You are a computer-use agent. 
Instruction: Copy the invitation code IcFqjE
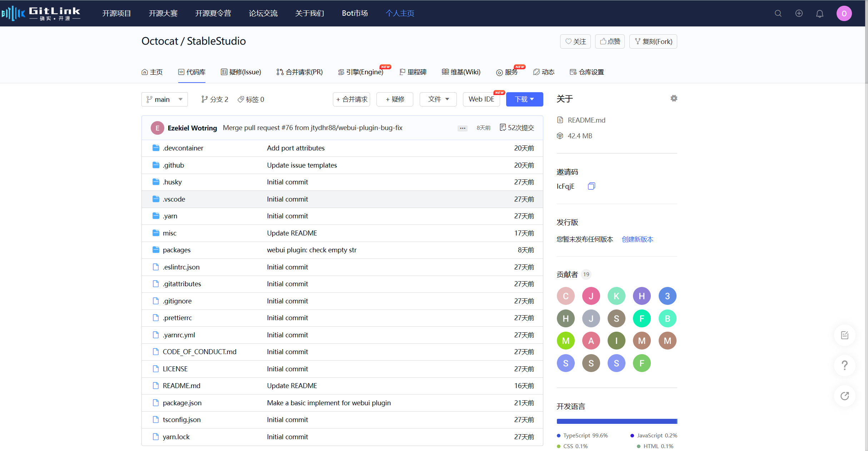[x=592, y=186]
